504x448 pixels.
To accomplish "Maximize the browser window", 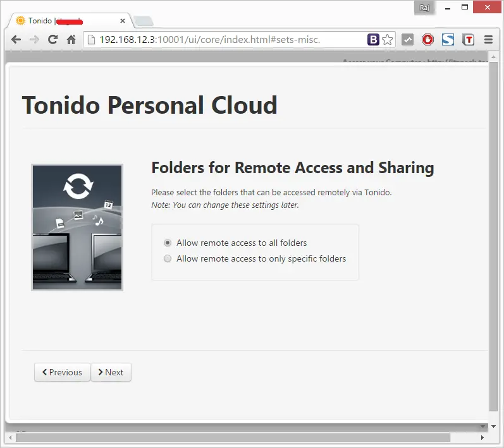I will [465, 7].
